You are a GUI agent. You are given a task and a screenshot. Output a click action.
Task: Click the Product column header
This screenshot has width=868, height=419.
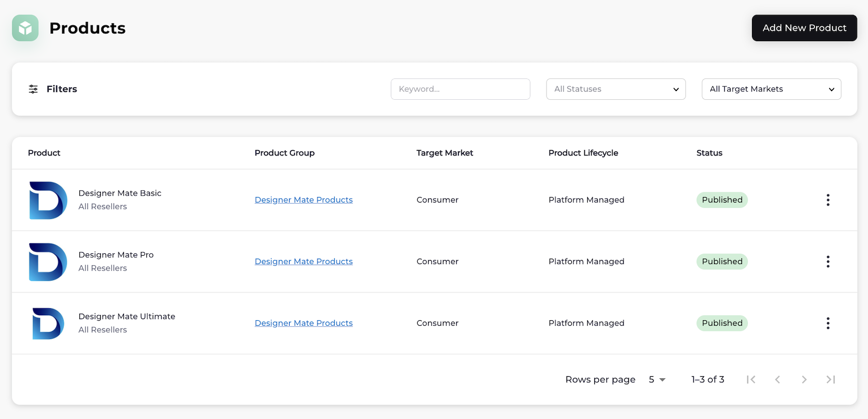tap(44, 153)
